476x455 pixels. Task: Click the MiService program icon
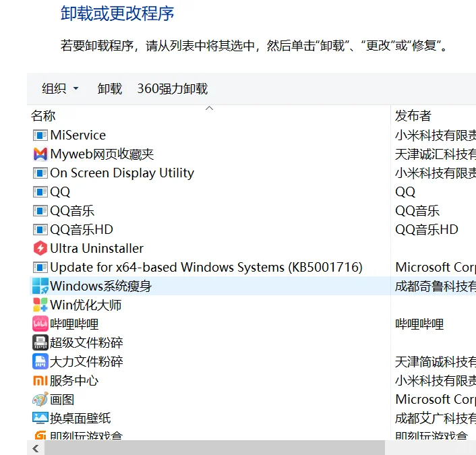(40, 135)
